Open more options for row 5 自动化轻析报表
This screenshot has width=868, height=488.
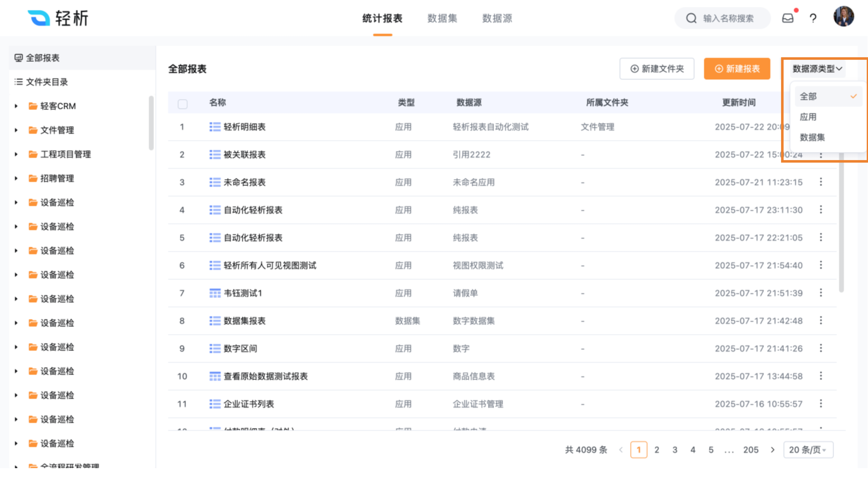[x=821, y=237]
